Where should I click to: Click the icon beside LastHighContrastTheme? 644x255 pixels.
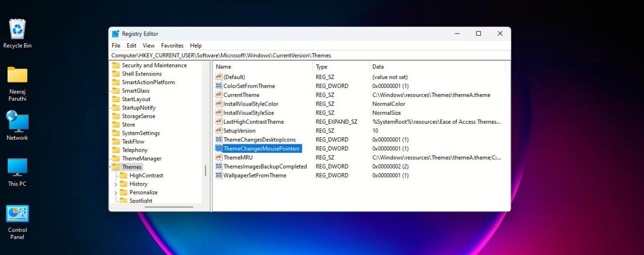218,122
